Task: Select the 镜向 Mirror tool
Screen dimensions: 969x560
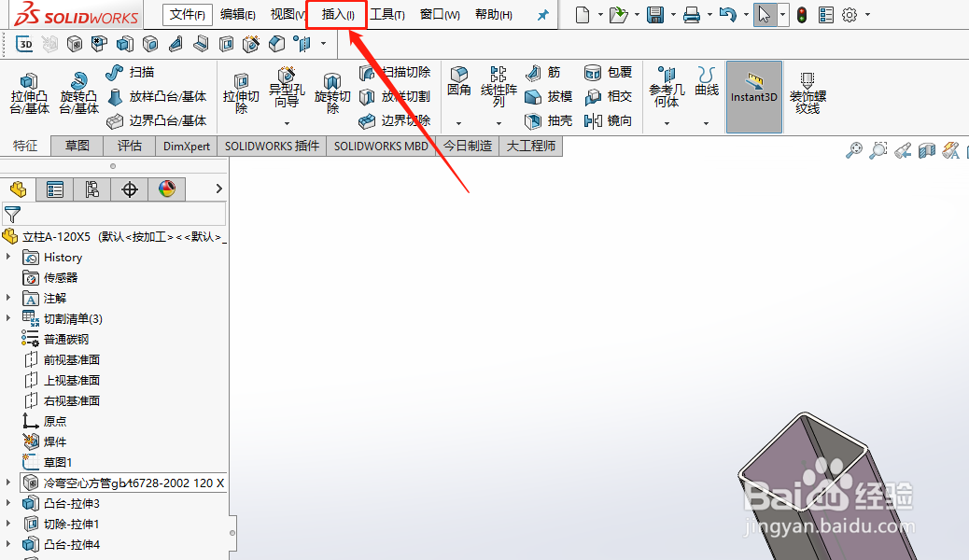Action: coord(608,120)
